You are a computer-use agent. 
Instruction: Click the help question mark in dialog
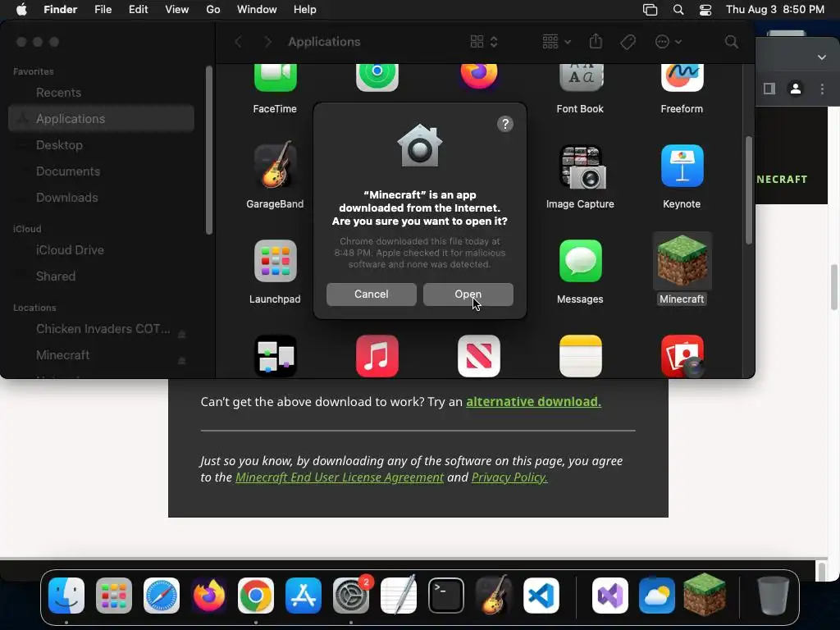tap(505, 125)
